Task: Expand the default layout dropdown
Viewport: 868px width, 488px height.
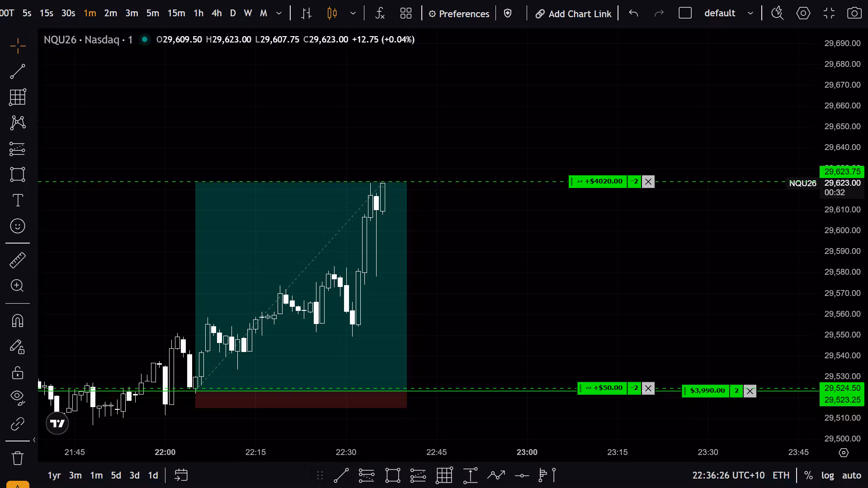Action: coord(750,13)
